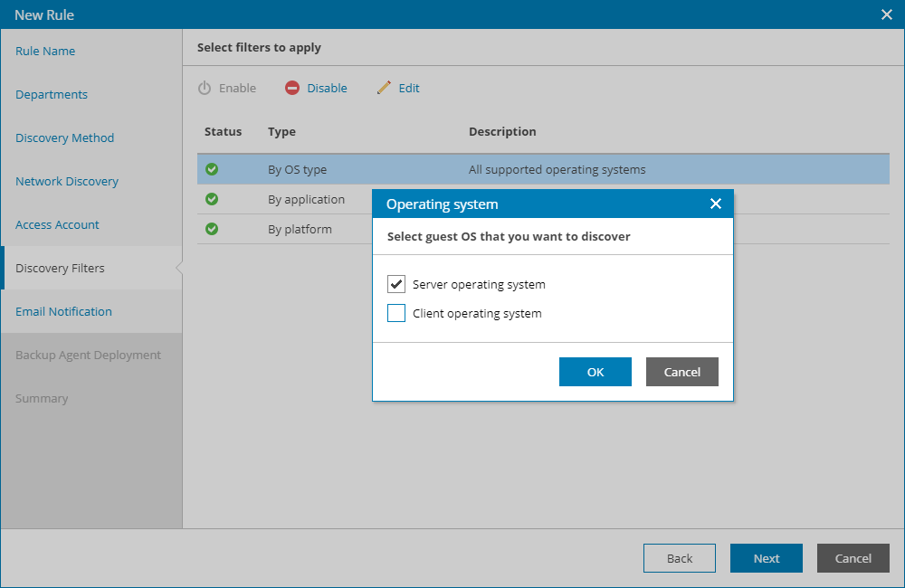
Task: Click the Edit pencil icon
Action: 384,88
